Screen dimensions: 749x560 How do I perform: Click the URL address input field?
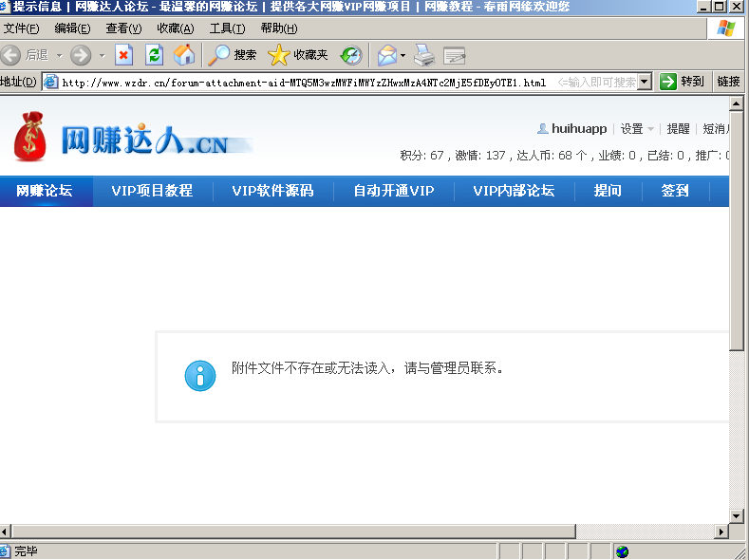pos(304,82)
